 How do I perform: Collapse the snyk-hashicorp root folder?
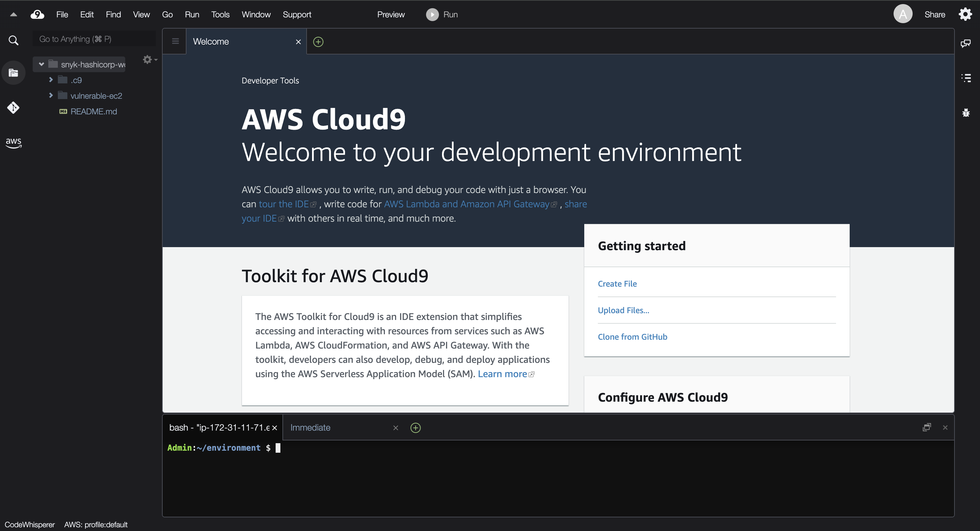(42, 64)
